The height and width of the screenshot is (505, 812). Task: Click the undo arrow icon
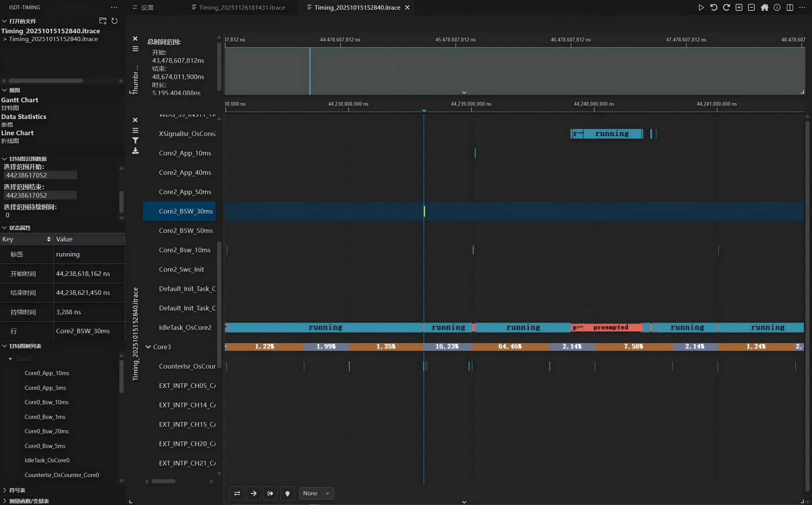(714, 7)
